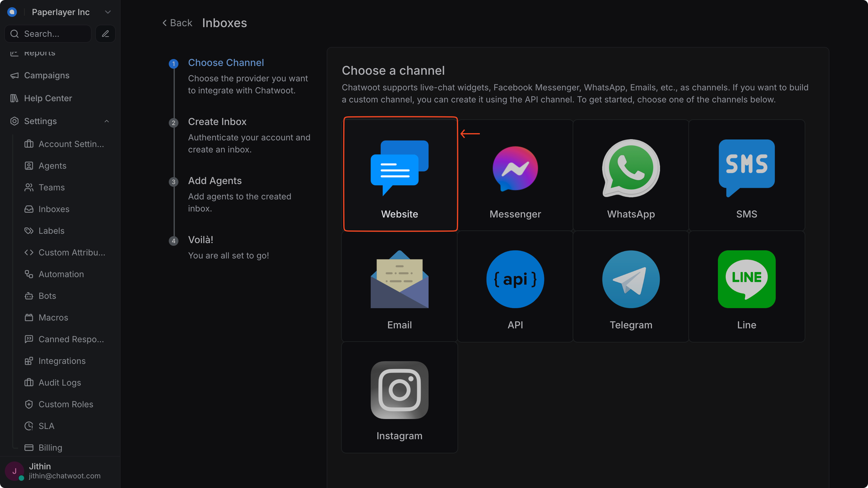868x488 pixels.
Task: Click the Labels tag icon
Action: (x=29, y=231)
